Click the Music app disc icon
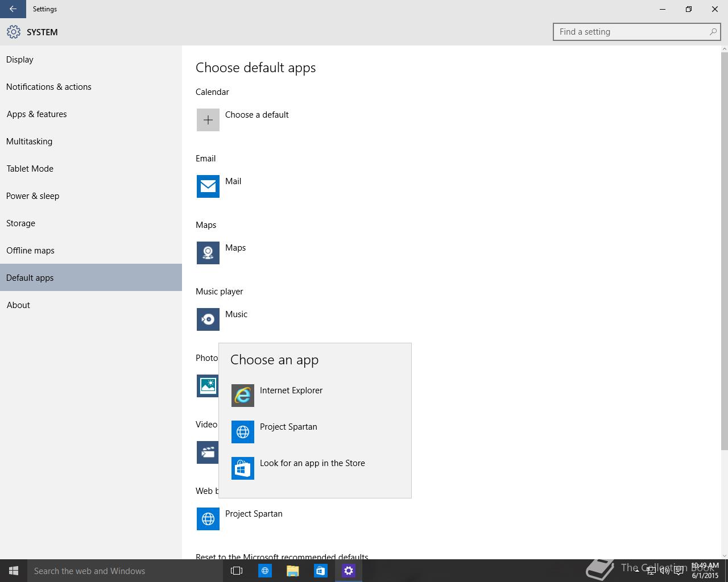Viewport: 728px width, 582px height. tap(208, 319)
